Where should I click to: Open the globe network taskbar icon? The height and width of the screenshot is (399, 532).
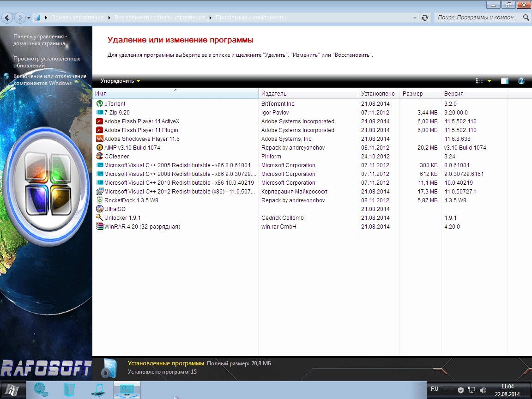click(41, 390)
